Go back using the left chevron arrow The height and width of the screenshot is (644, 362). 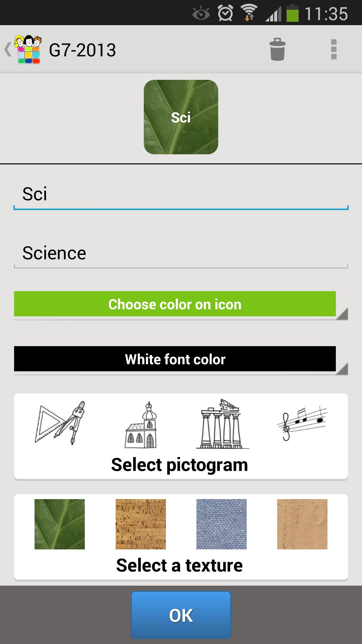(x=7, y=50)
